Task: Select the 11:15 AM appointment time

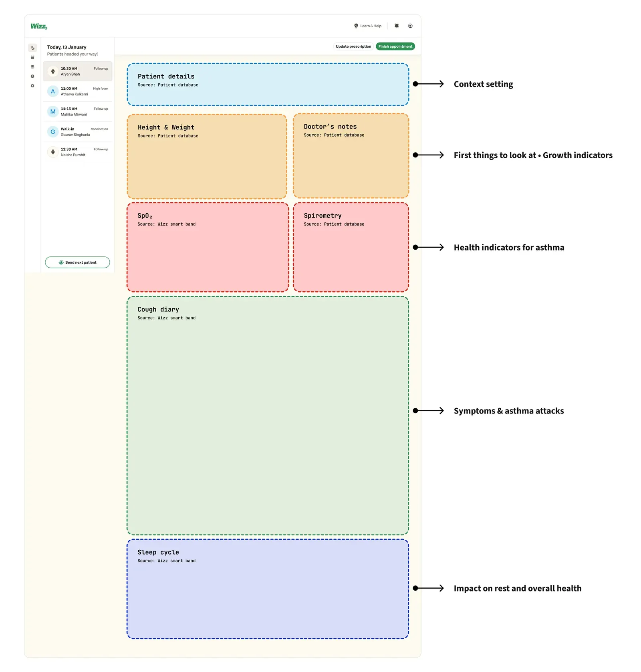Action: [69, 109]
